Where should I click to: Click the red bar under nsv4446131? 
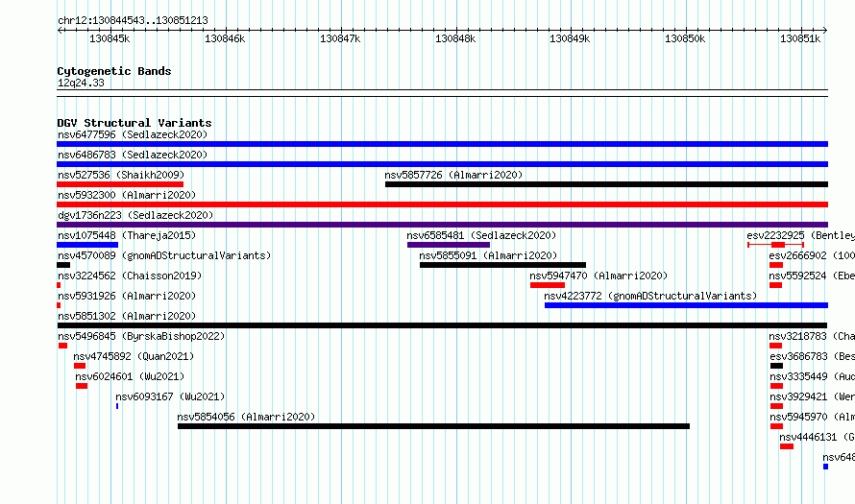click(786, 446)
